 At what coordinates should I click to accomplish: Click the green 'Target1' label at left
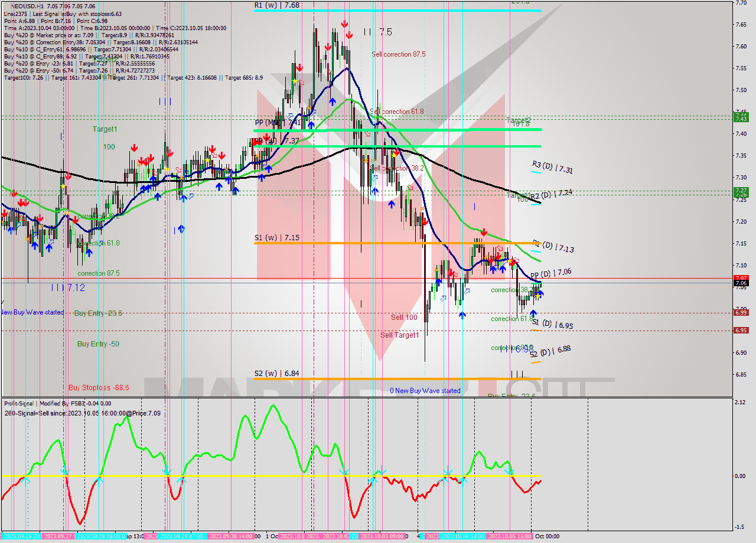[x=105, y=129]
